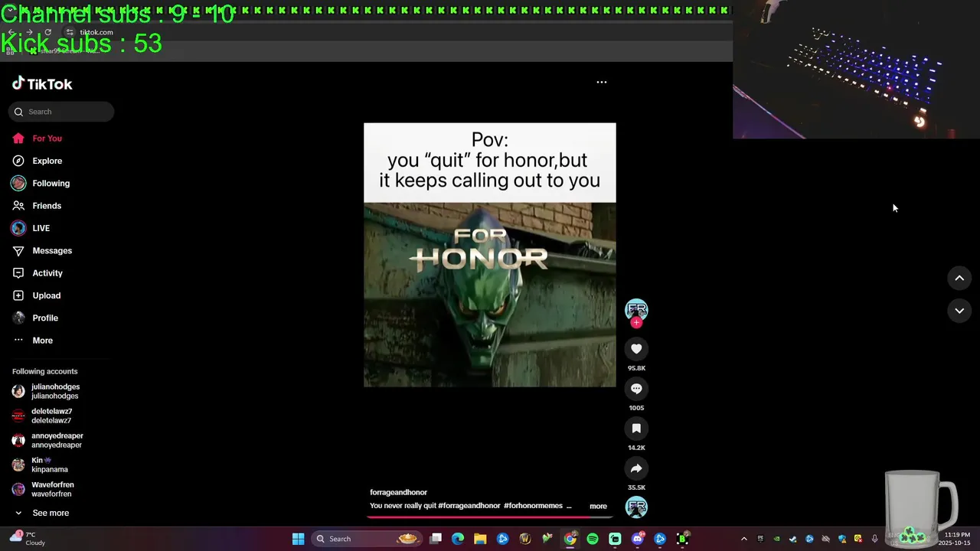The width and height of the screenshot is (980, 551).
Task: Open site information icon in address bar
Action: pyautogui.click(x=69, y=32)
